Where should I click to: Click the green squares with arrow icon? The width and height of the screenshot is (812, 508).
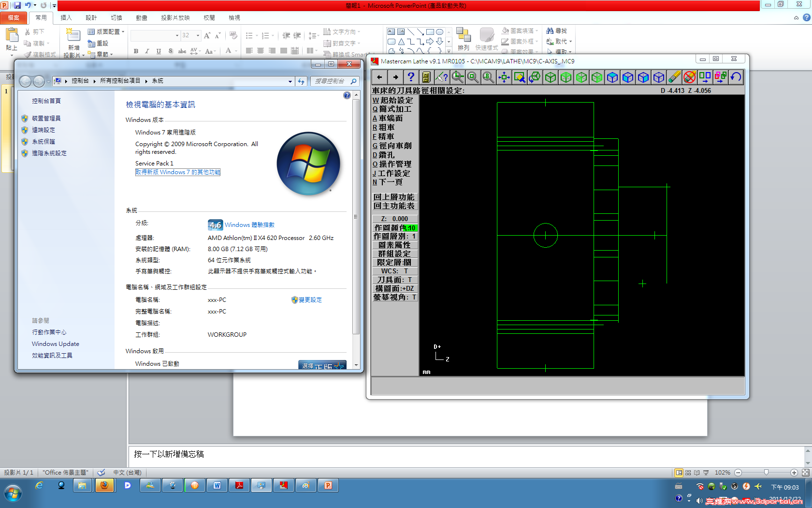(705, 77)
